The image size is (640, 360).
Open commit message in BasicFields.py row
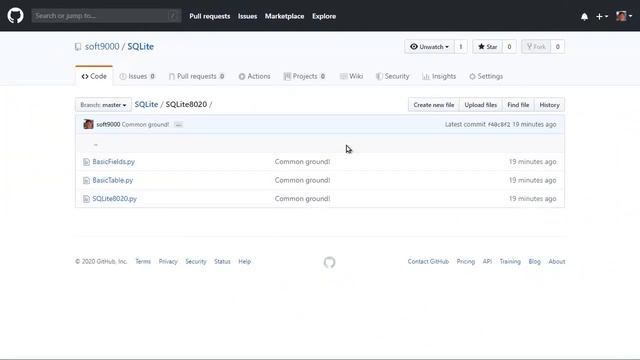point(302,162)
